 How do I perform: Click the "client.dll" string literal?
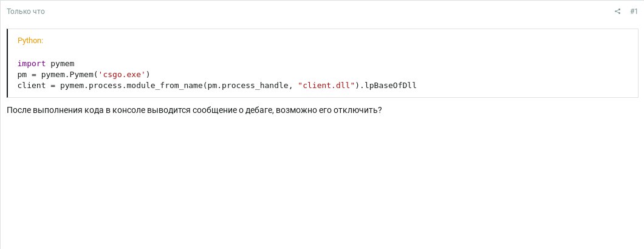326,86
